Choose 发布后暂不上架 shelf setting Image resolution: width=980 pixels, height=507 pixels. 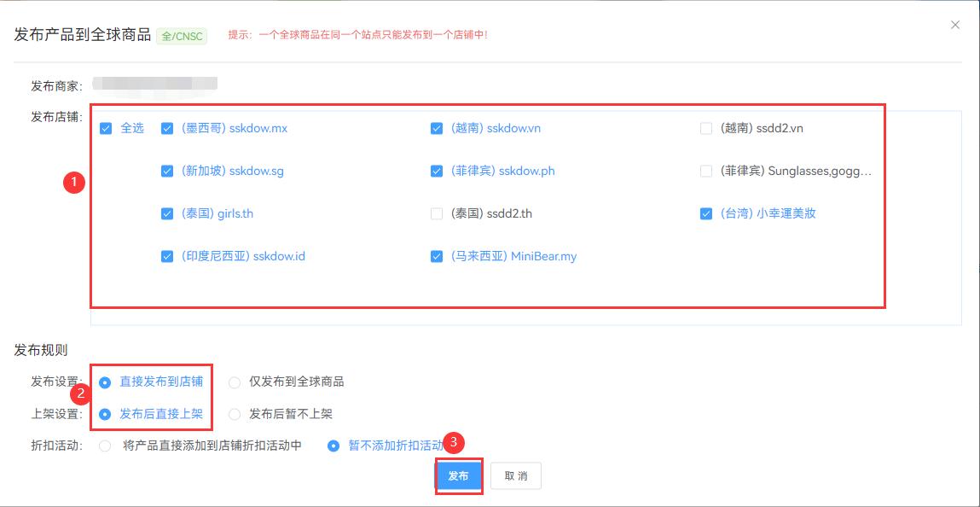[234, 413]
